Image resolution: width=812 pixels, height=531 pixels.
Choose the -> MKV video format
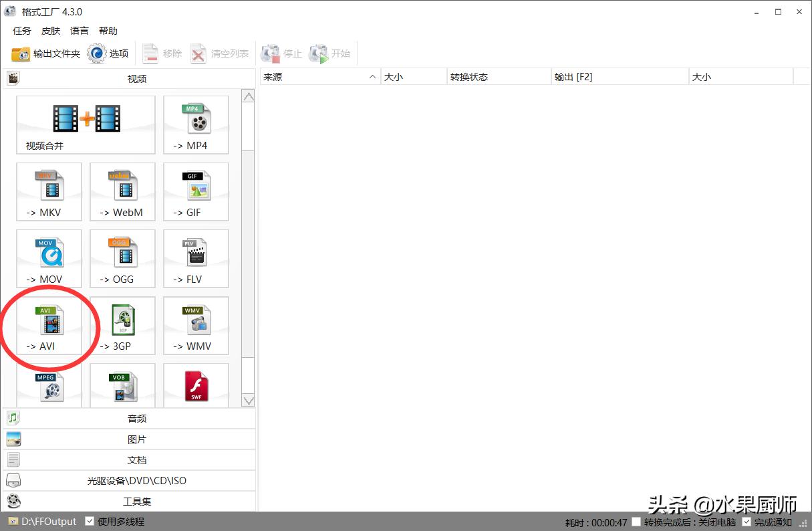coord(49,192)
